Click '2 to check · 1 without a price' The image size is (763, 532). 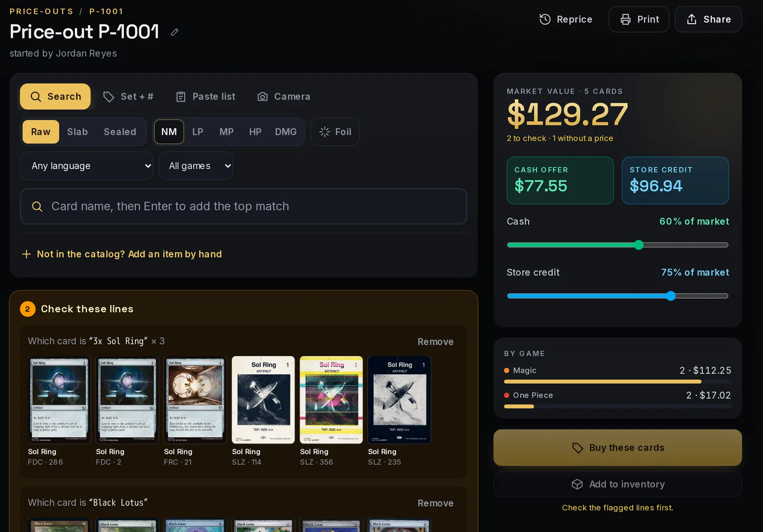560,138
